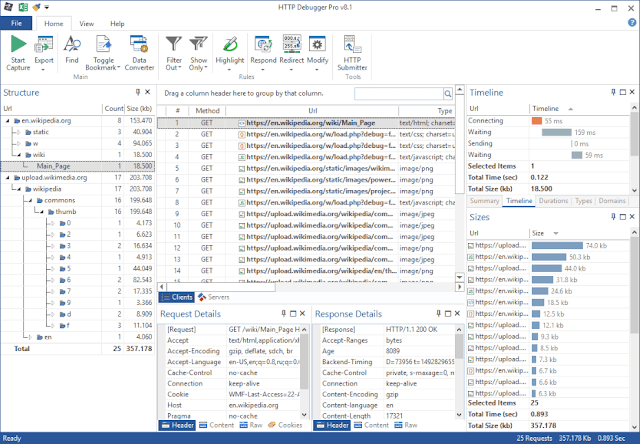Select request row number 5
This screenshot has height=444, width=640.
pyautogui.click(x=306, y=168)
